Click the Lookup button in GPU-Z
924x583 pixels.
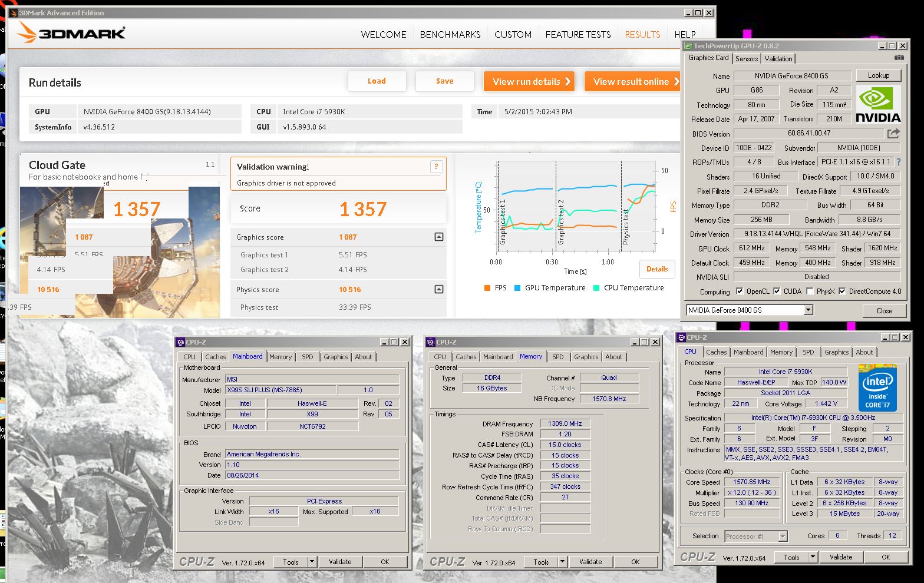878,75
